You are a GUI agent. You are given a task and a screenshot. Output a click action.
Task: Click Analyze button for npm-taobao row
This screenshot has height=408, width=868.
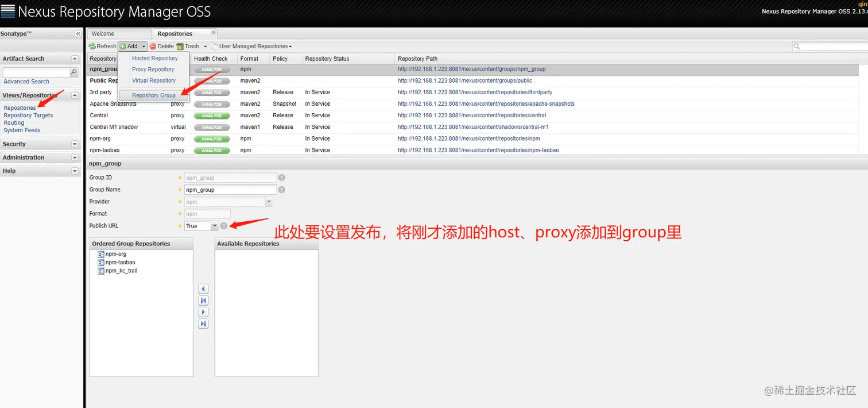[212, 151]
